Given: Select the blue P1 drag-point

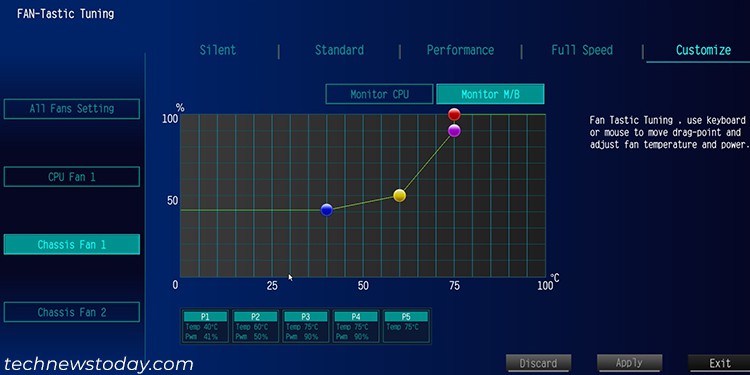Looking at the screenshot, I should (327, 210).
